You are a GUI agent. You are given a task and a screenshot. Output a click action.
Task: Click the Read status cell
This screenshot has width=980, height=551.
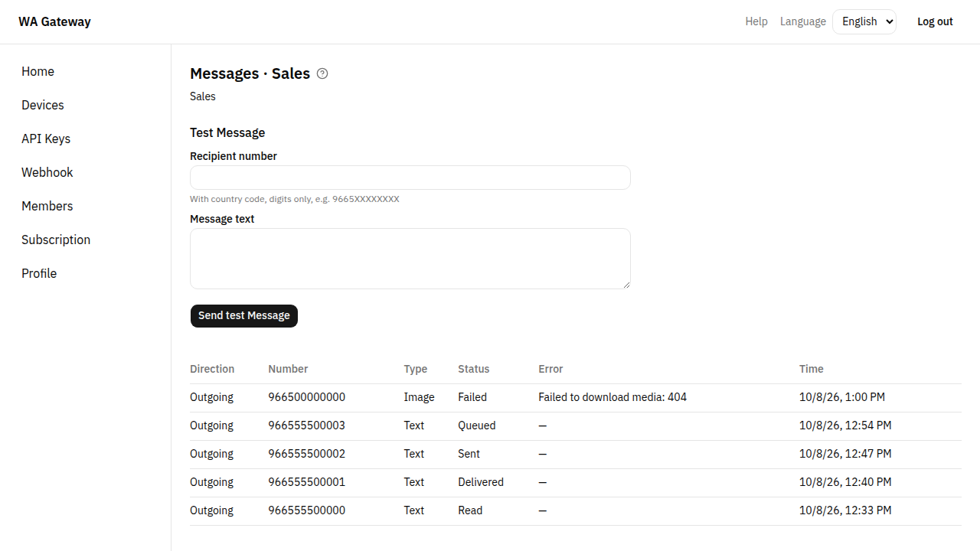pos(470,510)
